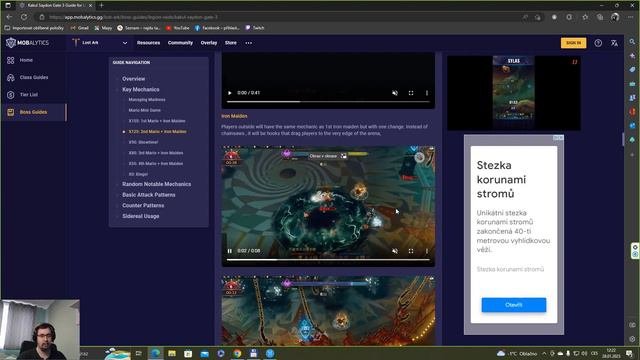Click the SYLAS video ad thumbnail
This screenshot has width=640, height=360.
(513, 93)
